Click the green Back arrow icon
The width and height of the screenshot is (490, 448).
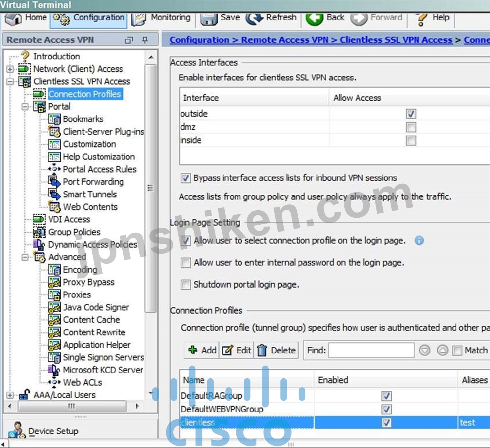314,19
